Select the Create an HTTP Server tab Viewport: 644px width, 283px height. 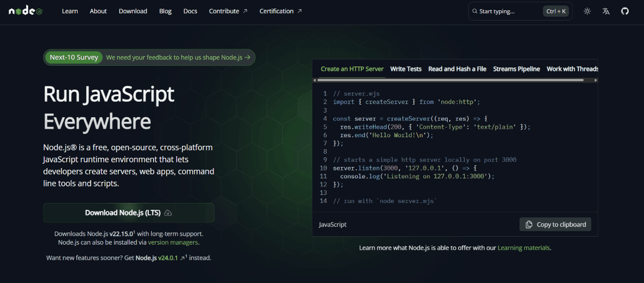pos(352,69)
